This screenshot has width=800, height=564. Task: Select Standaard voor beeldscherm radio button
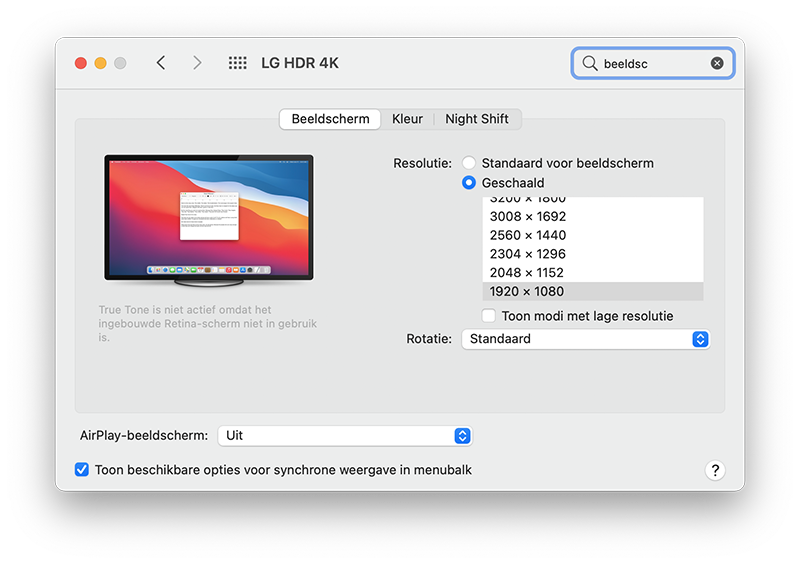[x=468, y=163]
